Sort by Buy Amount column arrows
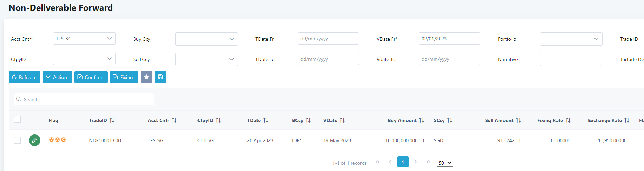Screen dimensions: 644x171 point(422,120)
